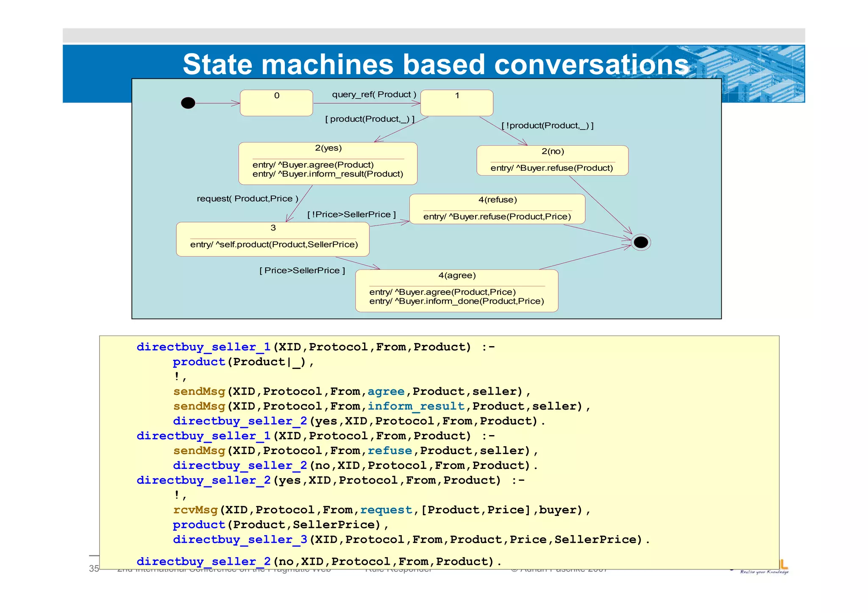Click the 2(yes) state box
868x613 pixels.
point(328,164)
